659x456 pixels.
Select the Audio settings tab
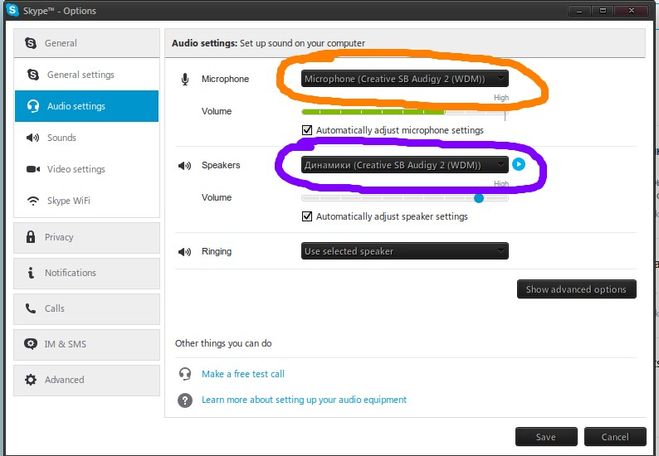tap(87, 106)
